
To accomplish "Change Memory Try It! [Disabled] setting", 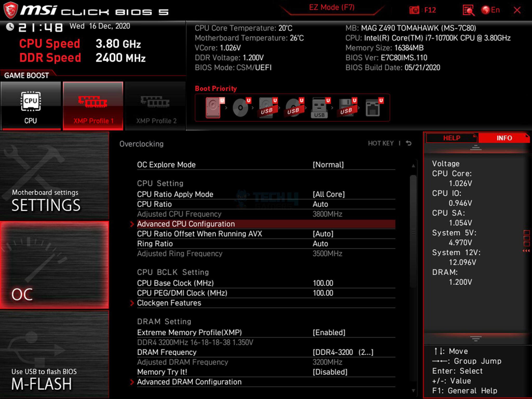I will 330,372.
